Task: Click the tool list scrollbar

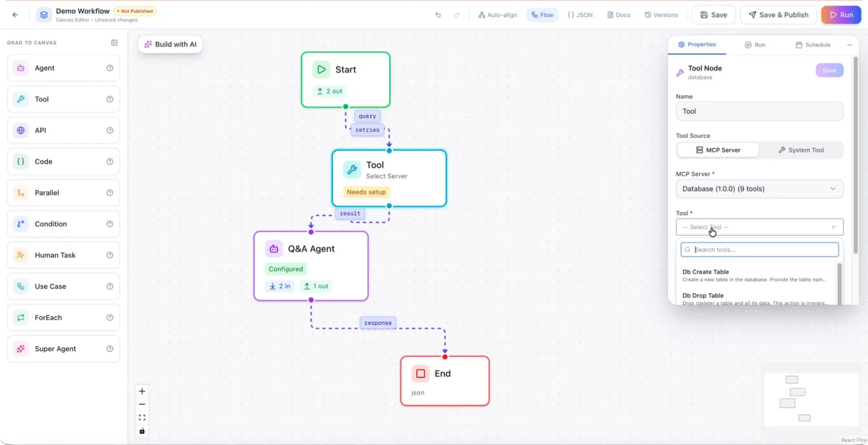Action: click(x=840, y=283)
